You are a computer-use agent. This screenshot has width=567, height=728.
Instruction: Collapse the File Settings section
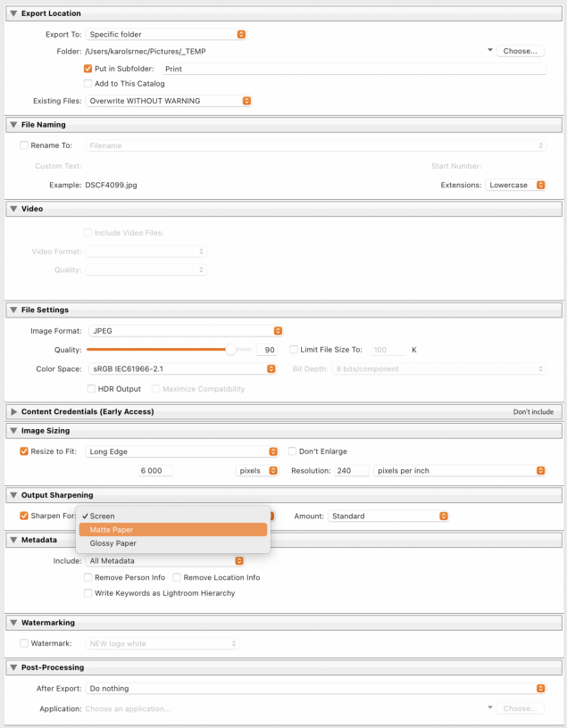tap(13, 310)
